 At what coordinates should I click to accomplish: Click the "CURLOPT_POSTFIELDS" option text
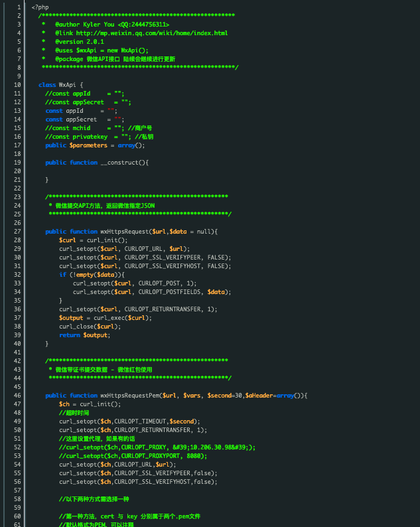click(x=169, y=292)
